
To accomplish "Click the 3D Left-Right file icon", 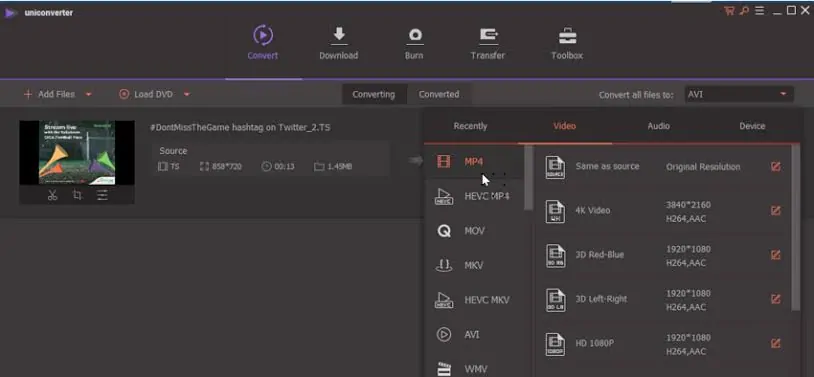I will (555, 300).
